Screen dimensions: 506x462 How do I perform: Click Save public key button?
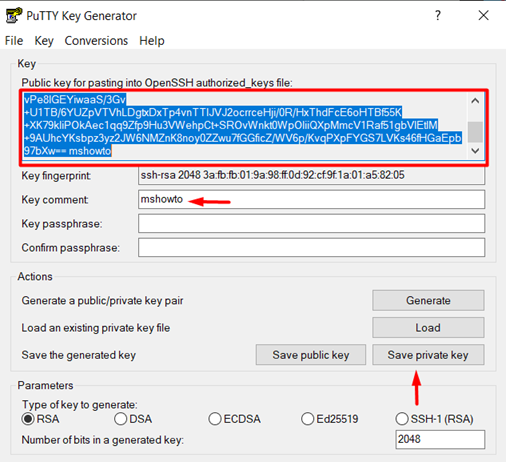point(311,355)
